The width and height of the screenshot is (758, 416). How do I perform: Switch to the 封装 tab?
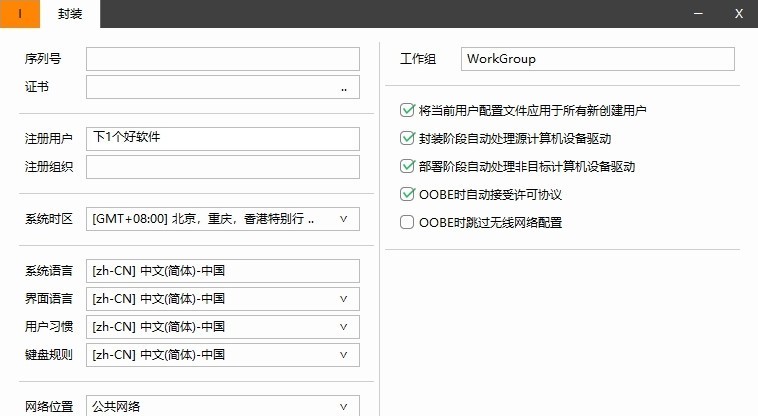point(70,14)
